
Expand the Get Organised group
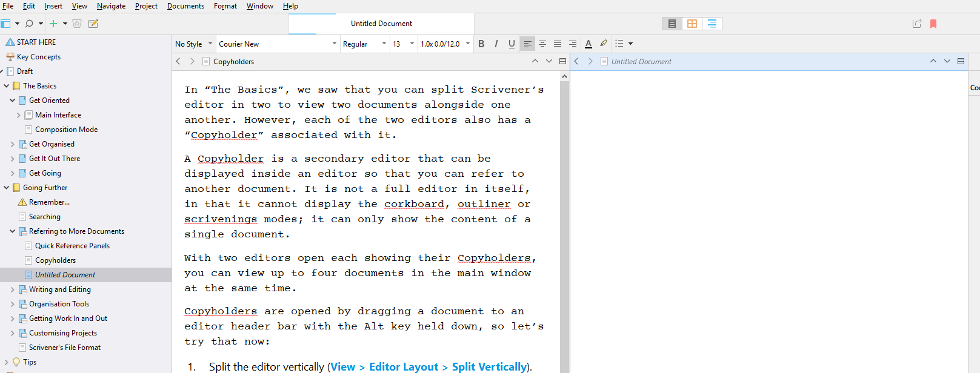click(13, 144)
